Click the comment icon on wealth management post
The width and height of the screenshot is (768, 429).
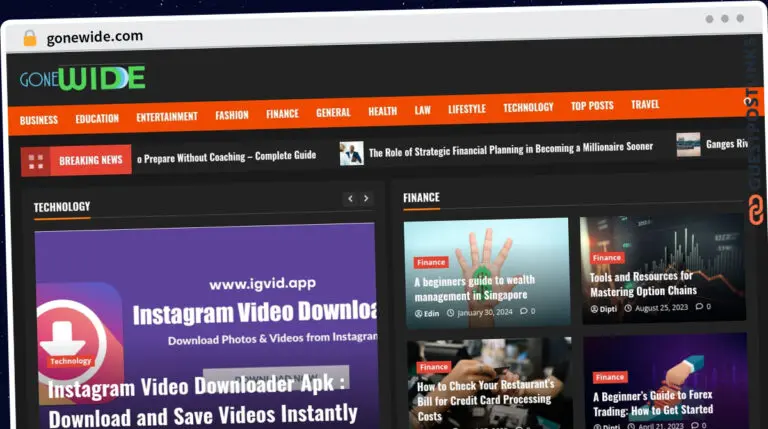(524, 311)
